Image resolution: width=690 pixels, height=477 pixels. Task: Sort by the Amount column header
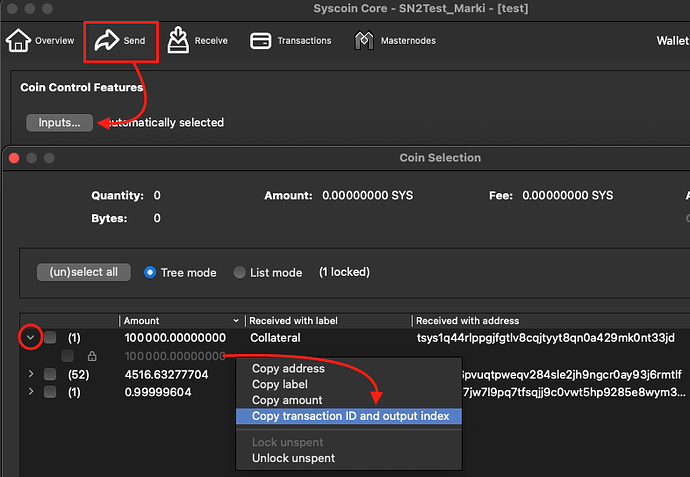(180, 321)
